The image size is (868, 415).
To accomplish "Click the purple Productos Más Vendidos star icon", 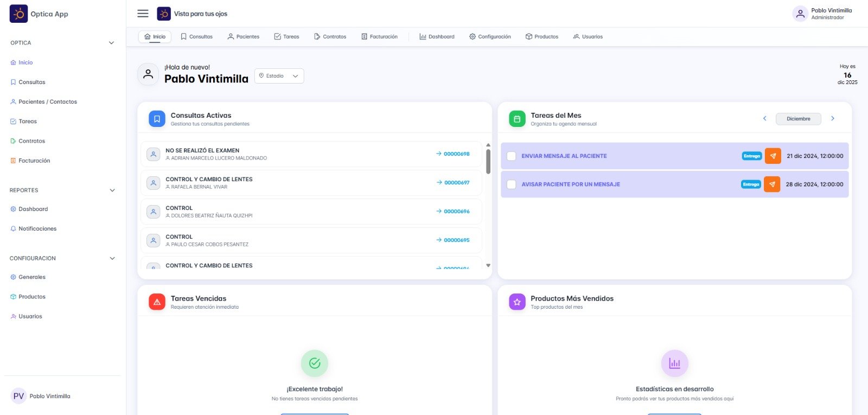I will [517, 302].
